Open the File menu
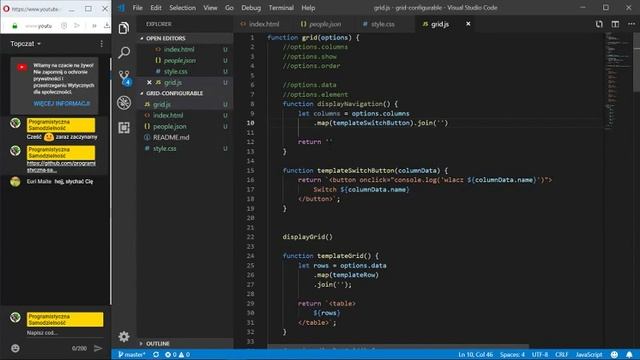The width and height of the screenshot is (640, 360). [x=138, y=8]
